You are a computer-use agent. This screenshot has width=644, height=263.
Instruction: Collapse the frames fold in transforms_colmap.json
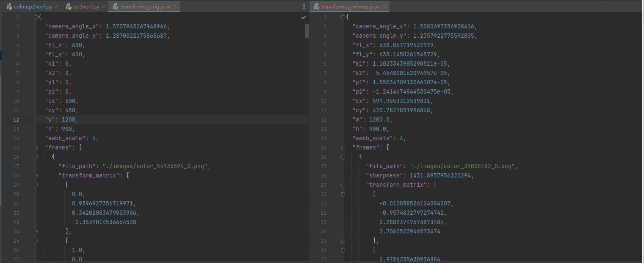343,147
